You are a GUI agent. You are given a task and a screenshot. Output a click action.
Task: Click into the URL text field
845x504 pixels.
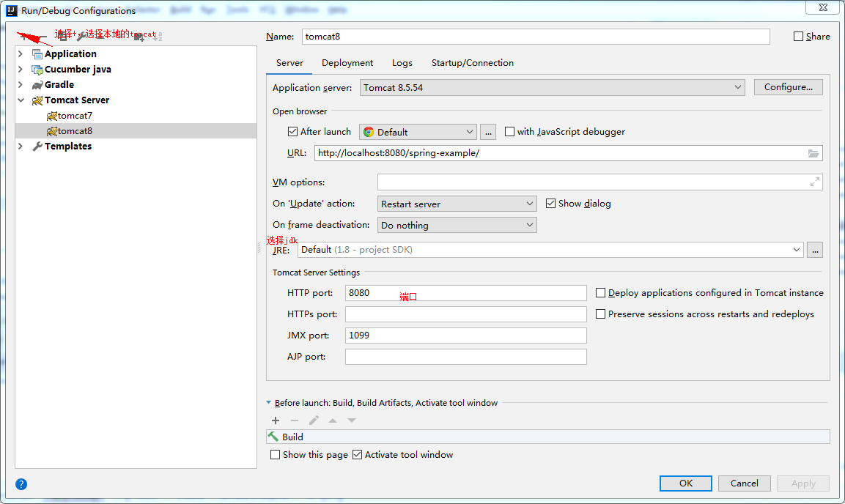pos(568,153)
